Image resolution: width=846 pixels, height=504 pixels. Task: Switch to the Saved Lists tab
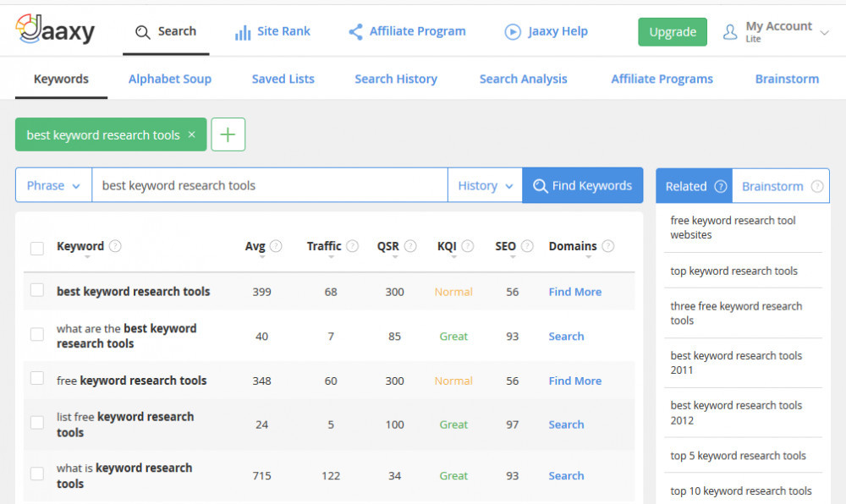point(283,79)
